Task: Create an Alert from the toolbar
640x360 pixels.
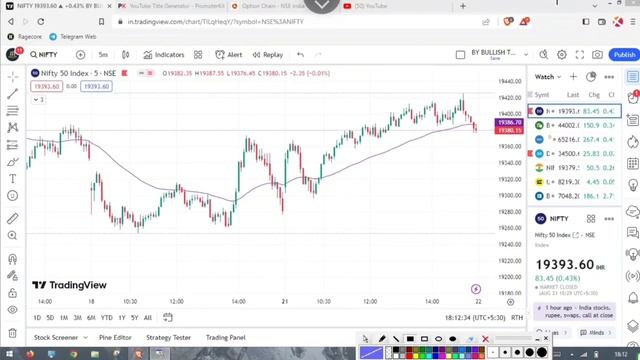Action: 229,55
